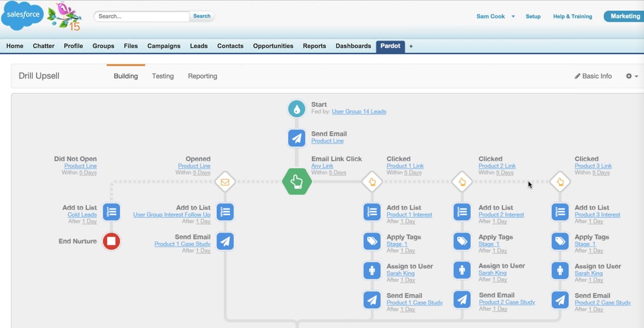Go to the Dashboards tab
Viewport: 644px width, 328px height.
coord(353,46)
